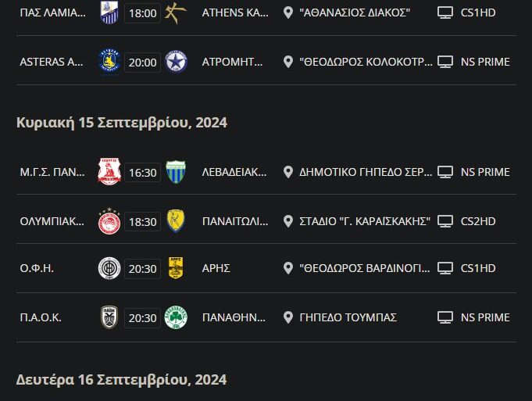The image size is (532, 401).
Task: Open the 16:30 Panserraikos match time
Action: (x=143, y=173)
